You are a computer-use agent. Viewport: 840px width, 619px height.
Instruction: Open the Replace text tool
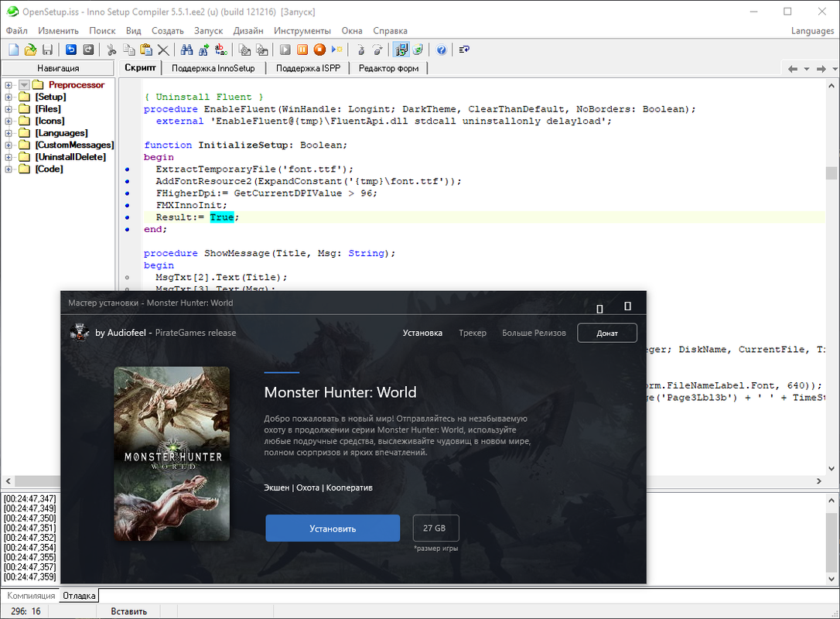coord(220,50)
